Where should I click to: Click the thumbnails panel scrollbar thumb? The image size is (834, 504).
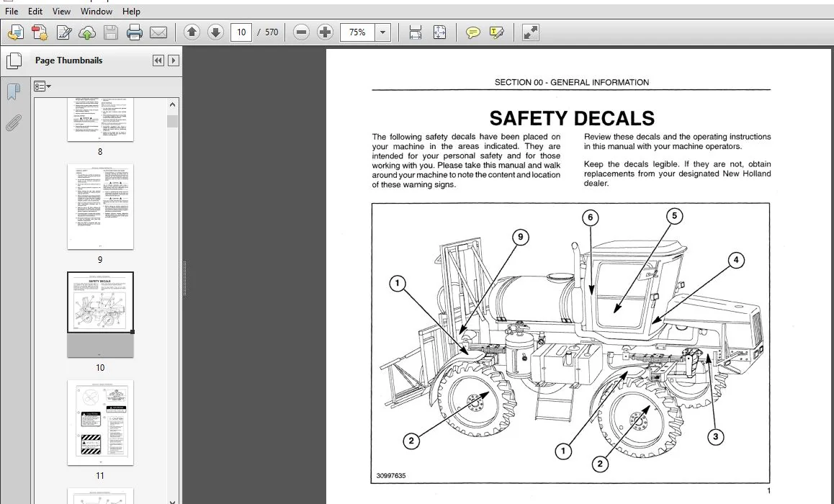pos(172,121)
